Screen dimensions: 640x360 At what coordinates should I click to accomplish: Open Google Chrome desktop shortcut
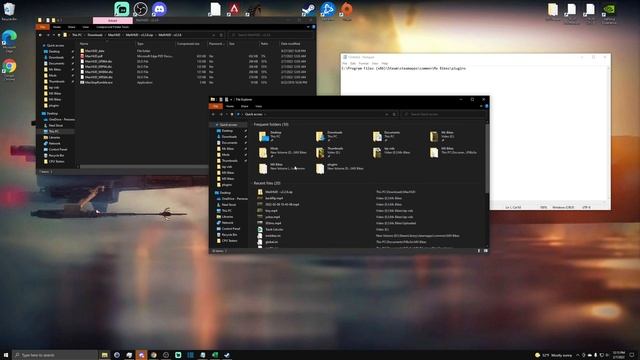pyautogui.click(x=9, y=69)
